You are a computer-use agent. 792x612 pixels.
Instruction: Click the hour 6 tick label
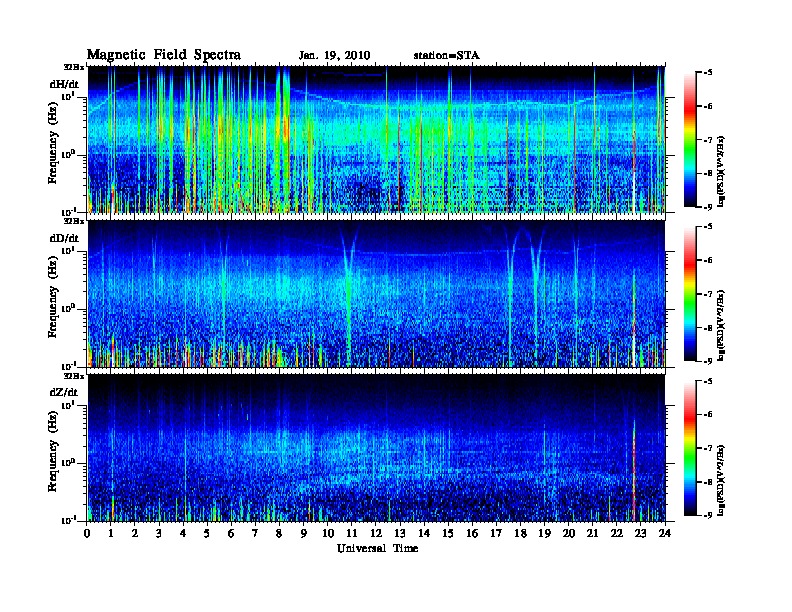coord(231,533)
